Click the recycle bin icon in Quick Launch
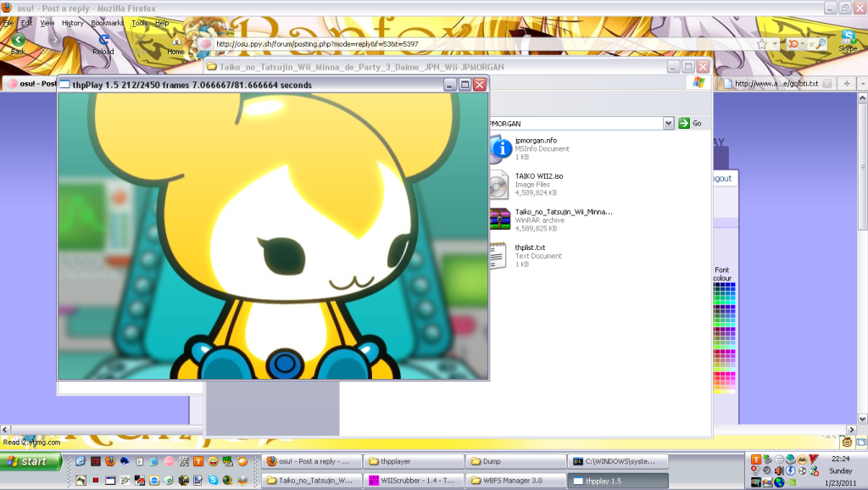Viewport: 868px width, 490px height. pyautogui.click(x=169, y=480)
